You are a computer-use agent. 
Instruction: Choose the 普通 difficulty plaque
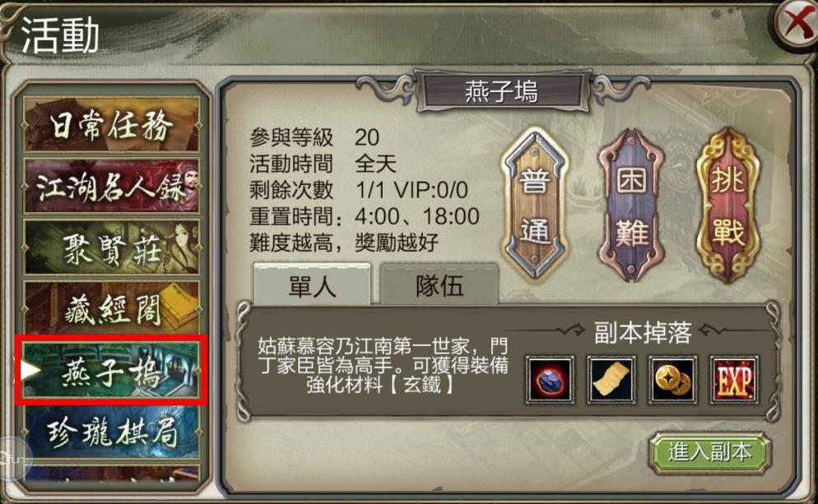point(535,205)
